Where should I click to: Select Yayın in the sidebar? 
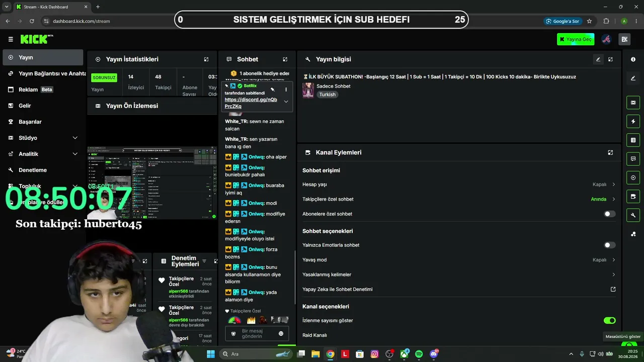pyautogui.click(x=43, y=57)
